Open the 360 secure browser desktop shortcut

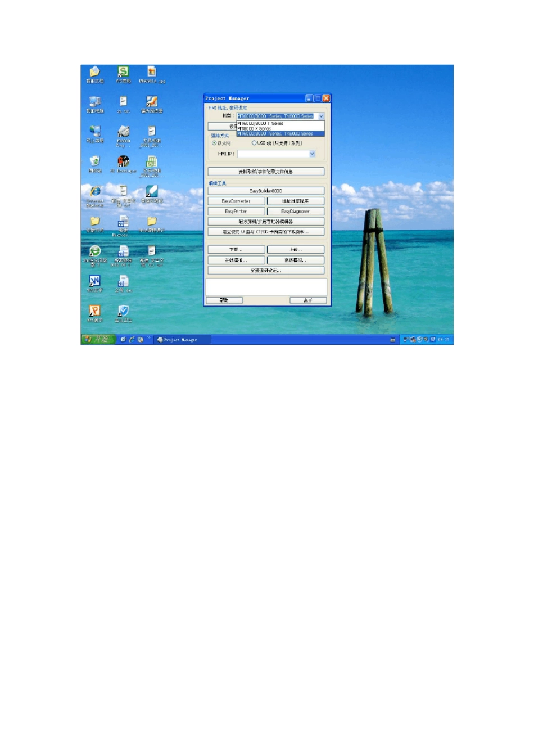(95, 252)
